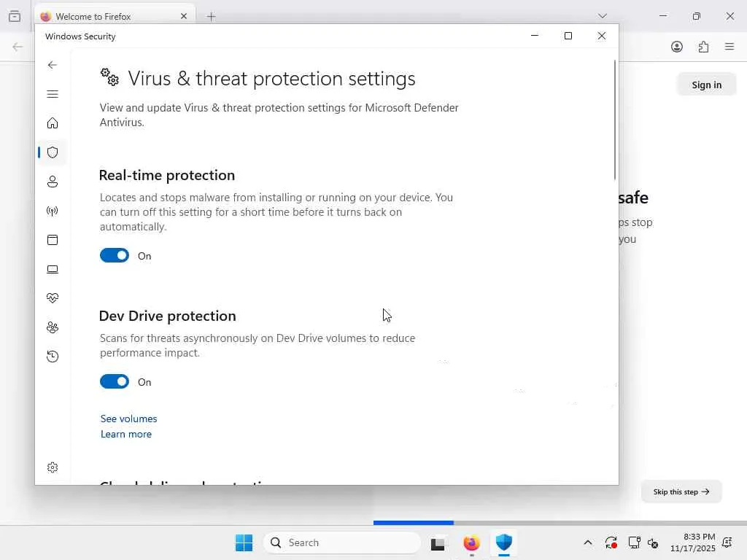
Task: Click the See volumes link
Action: (128, 419)
